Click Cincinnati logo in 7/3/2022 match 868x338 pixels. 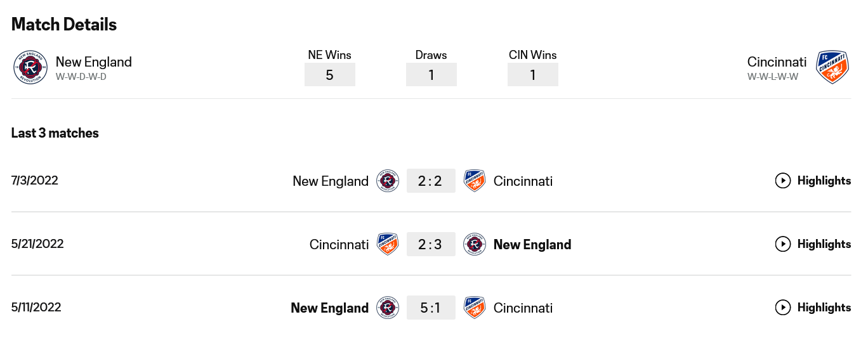coord(475,181)
